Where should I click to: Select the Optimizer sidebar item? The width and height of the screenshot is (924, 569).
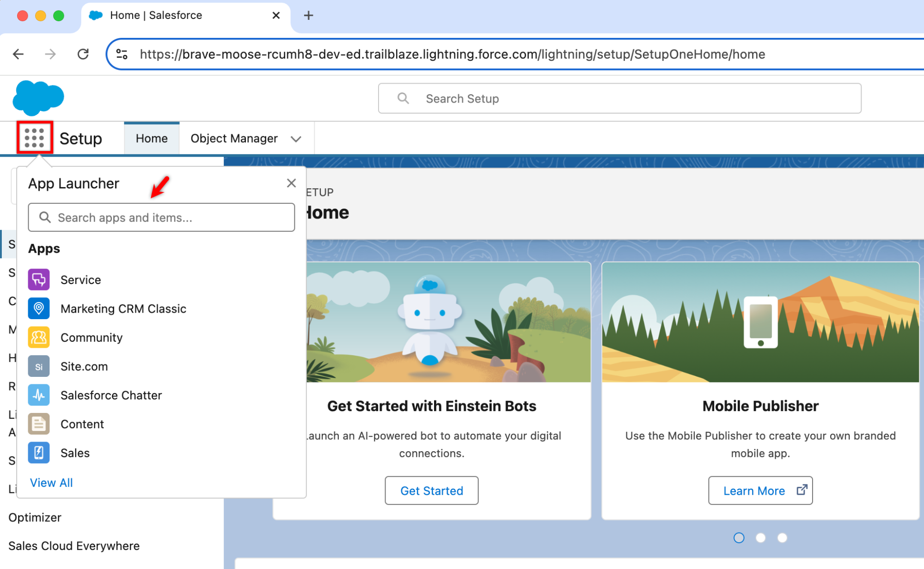click(35, 517)
